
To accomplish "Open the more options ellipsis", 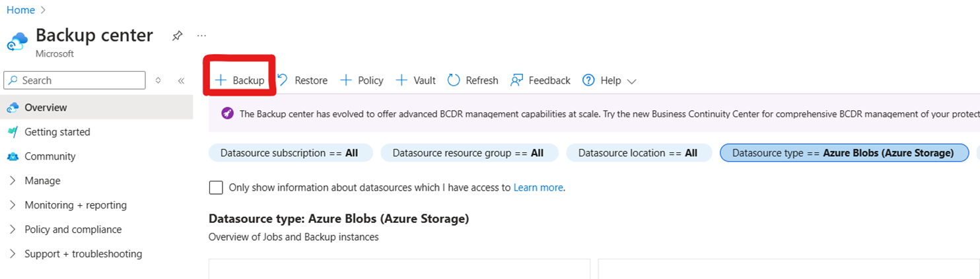I will click(x=202, y=36).
